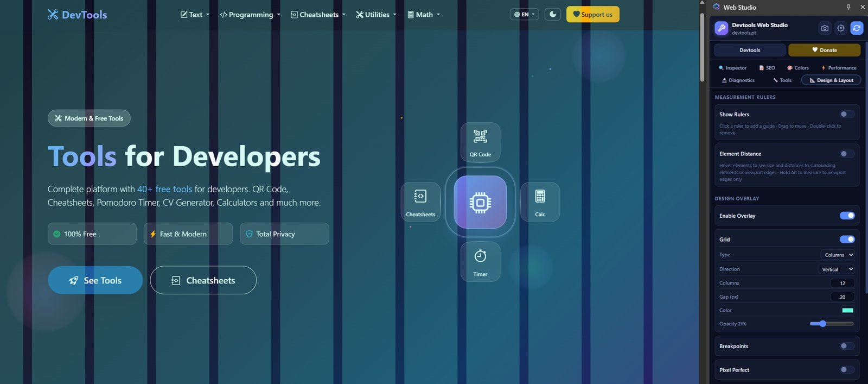The width and height of the screenshot is (868, 384).
Task: Disable the Grid toggle
Action: click(x=847, y=240)
